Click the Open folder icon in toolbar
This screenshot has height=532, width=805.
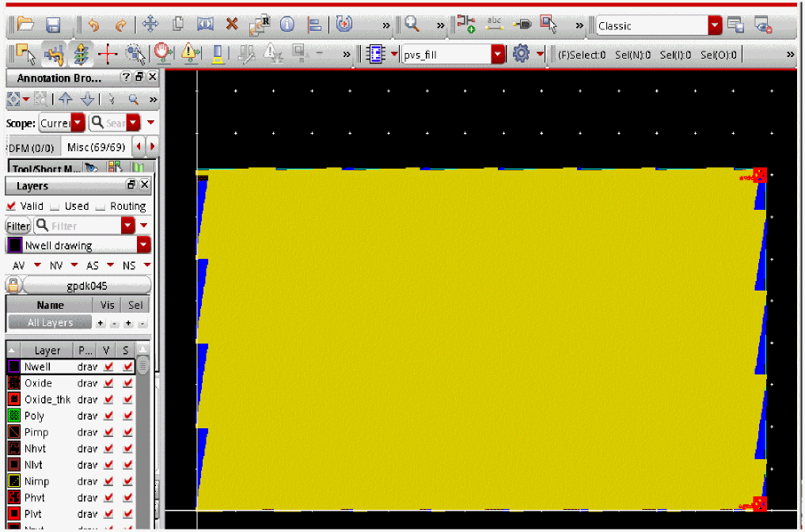[25, 25]
